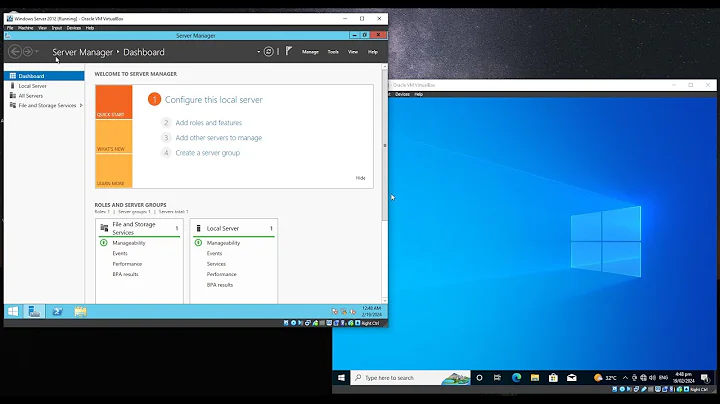Select the WHAT'S NEW tile
Image resolution: width=720 pixels, height=404 pixels.
coord(114,136)
